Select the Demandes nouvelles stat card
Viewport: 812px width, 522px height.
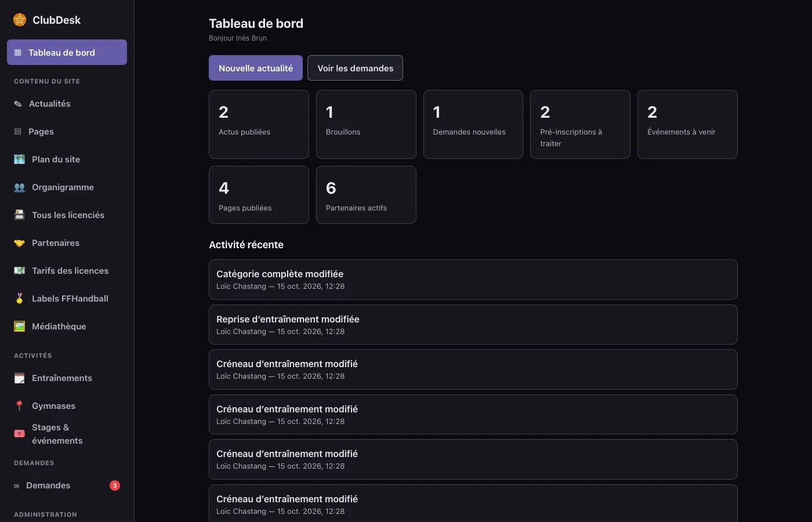tap(473, 124)
